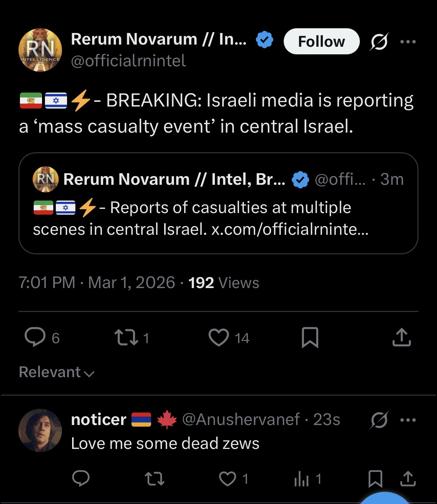The image size is (437, 504).
Task: Open Grok icon beside Follow button
Action: [x=379, y=42]
